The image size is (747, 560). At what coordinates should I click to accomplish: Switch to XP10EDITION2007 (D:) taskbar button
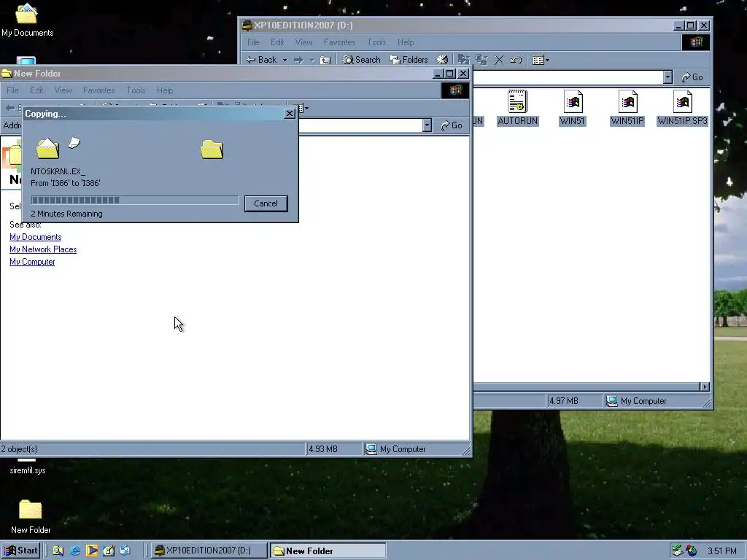click(x=209, y=551)
